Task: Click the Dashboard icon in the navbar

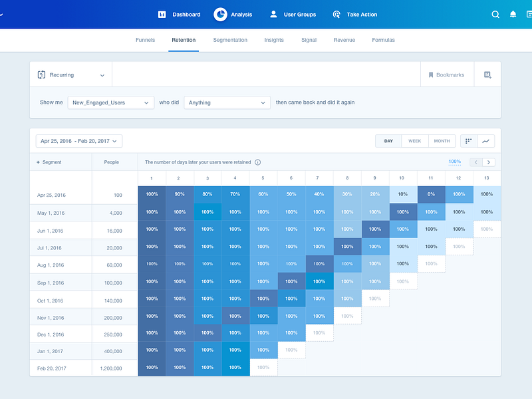Action: coord(162,14)
